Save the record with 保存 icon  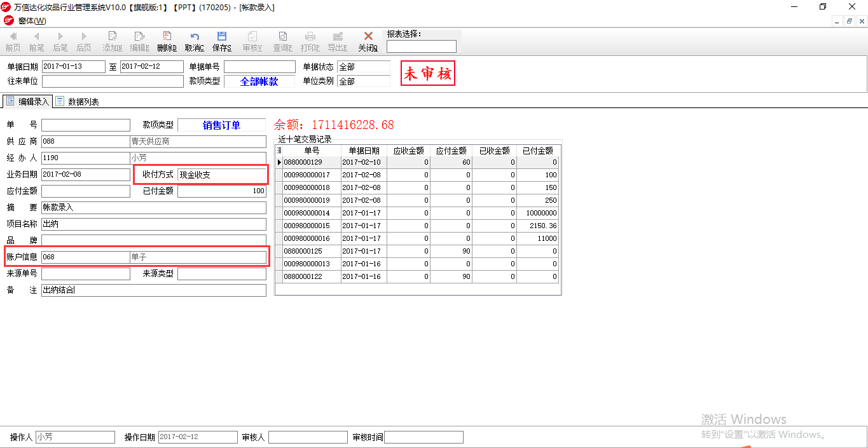(222, 37)
